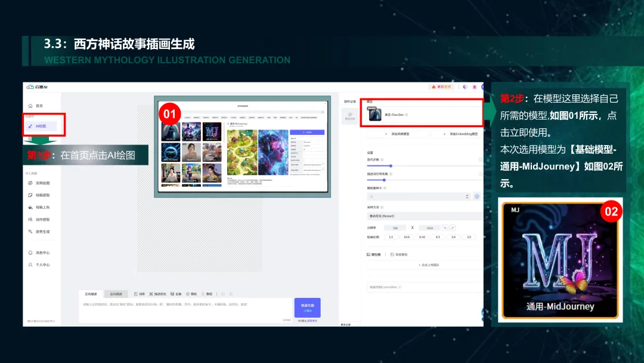This screenshot has width=644, height=363.
Task: Click the info icon next to ControlNet
Action: coord(400,287)
